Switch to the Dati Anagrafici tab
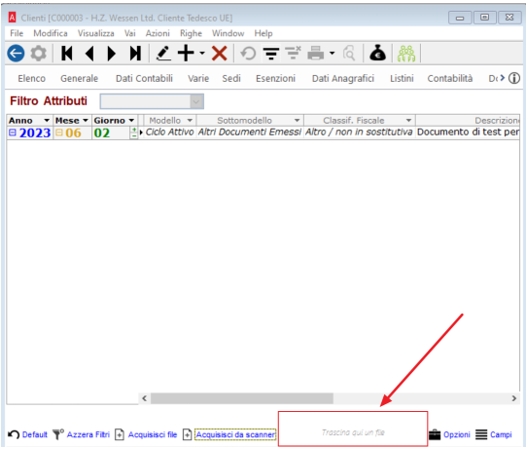This screenshot has height=451, width=528. click(343, 79)
